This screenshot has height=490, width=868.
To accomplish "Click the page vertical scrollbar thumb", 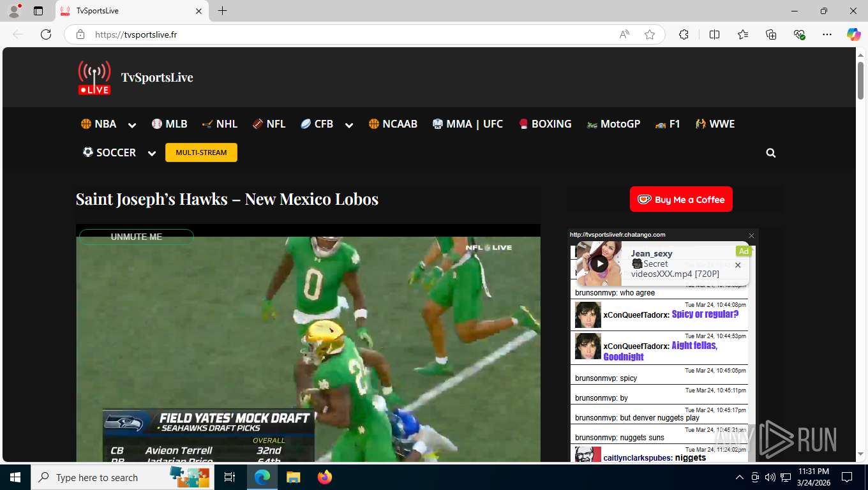I will (x=860, y=79).
